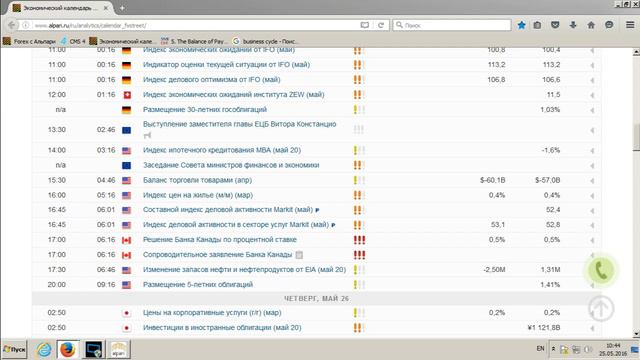Open Размещение 5-летних облигаций link
640x360 pixels.
[x=198, y=284]
